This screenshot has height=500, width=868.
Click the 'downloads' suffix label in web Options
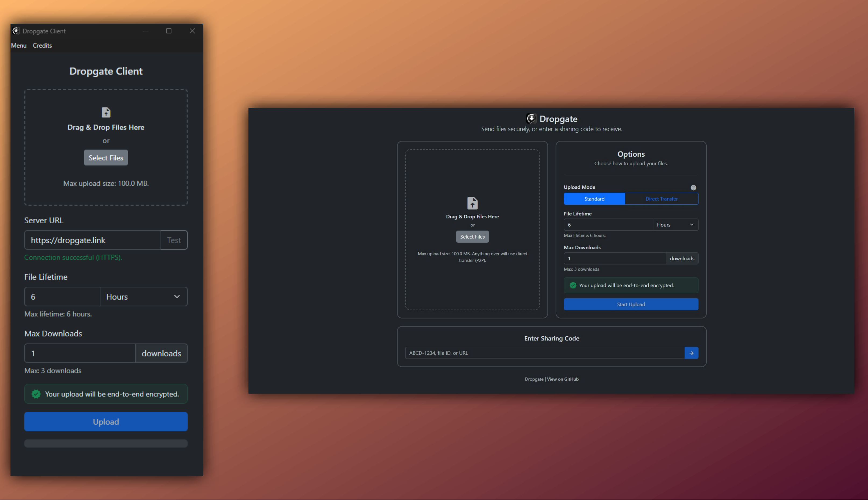pyautogui.click(x=682, y=258)
